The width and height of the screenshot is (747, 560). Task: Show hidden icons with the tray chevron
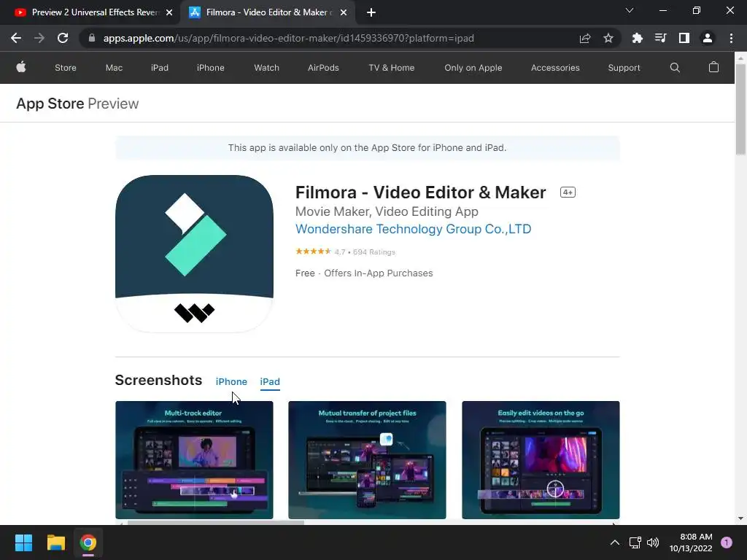[615, 542]
